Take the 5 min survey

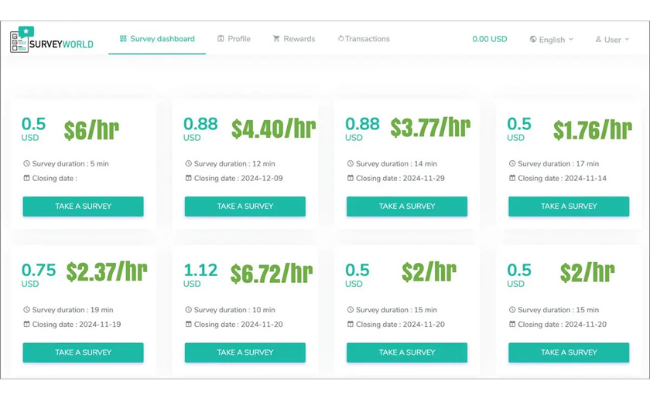83,206
